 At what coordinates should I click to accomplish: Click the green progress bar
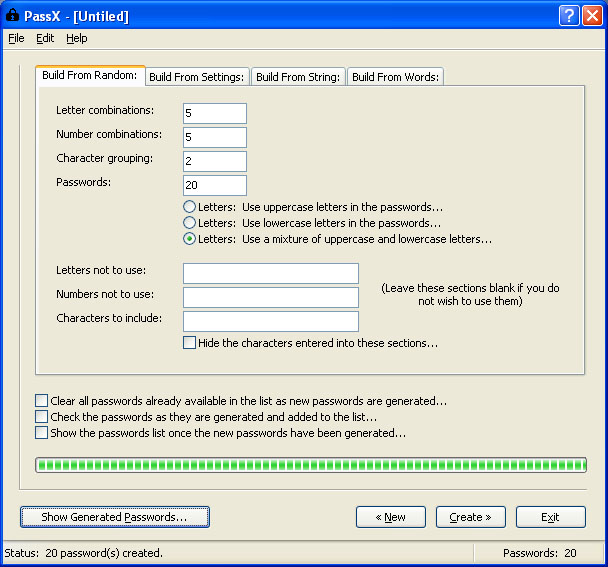point(310,464)
